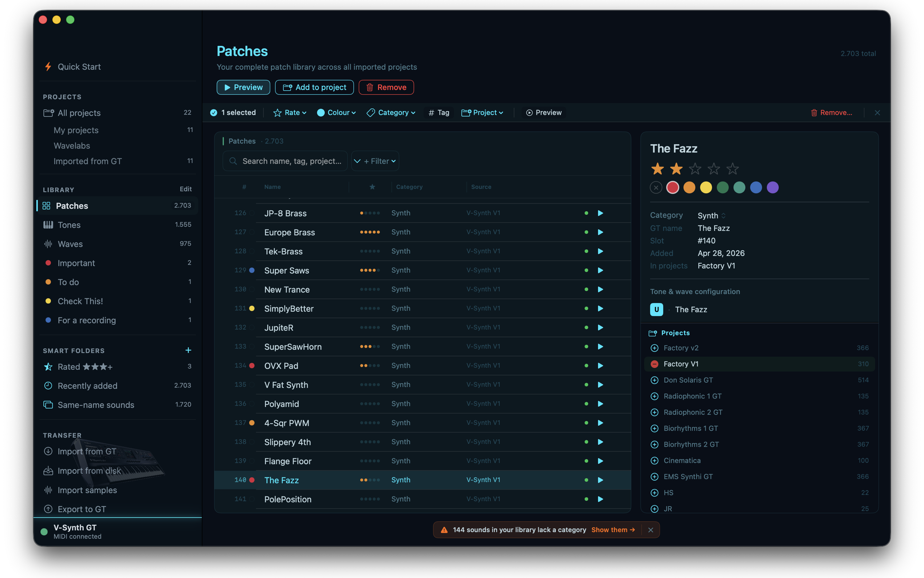Select the Flange Floor patch row

click(x=422, y=461)
